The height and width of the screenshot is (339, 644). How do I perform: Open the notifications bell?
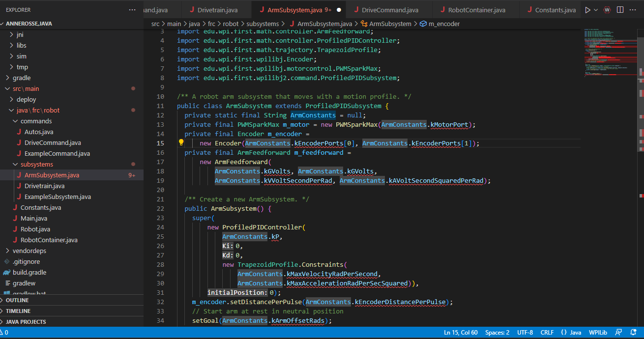(x=633, y=332)
